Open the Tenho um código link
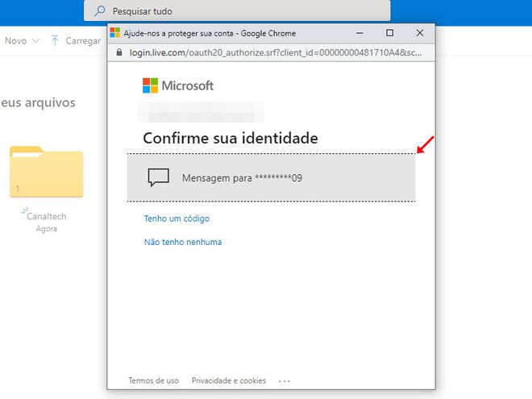Viewport: 532px width, 399px height. (177, 218)
